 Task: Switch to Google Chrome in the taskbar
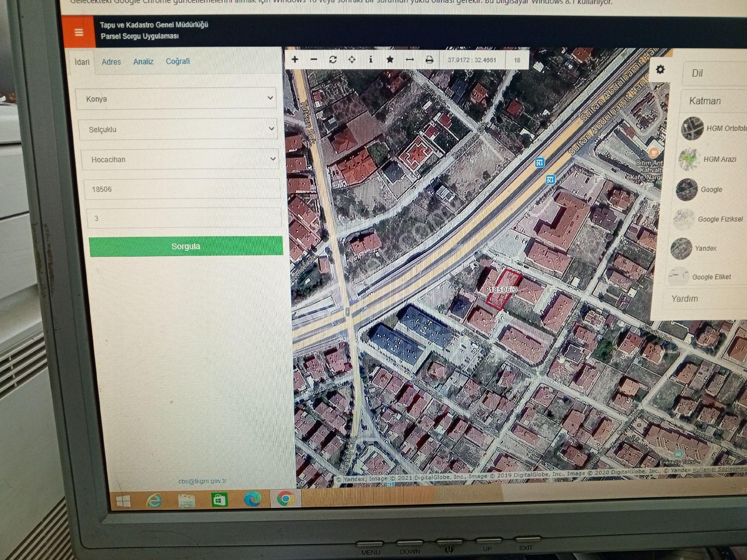(286, 499)
